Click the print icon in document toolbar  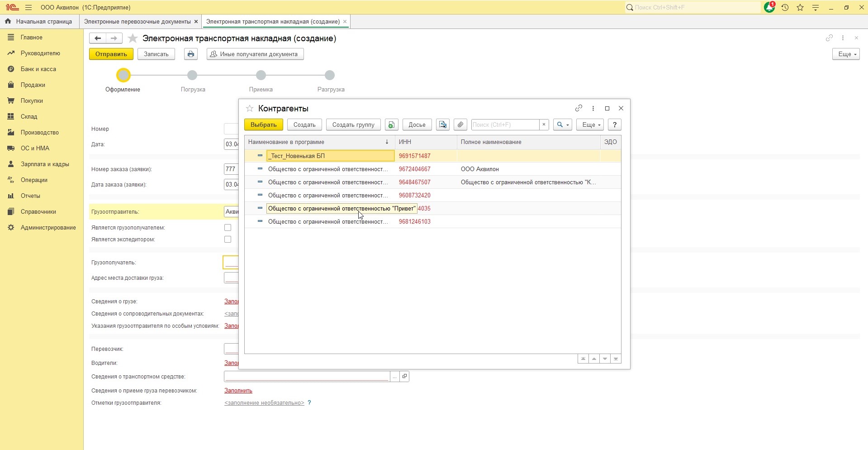pos(191,54)
